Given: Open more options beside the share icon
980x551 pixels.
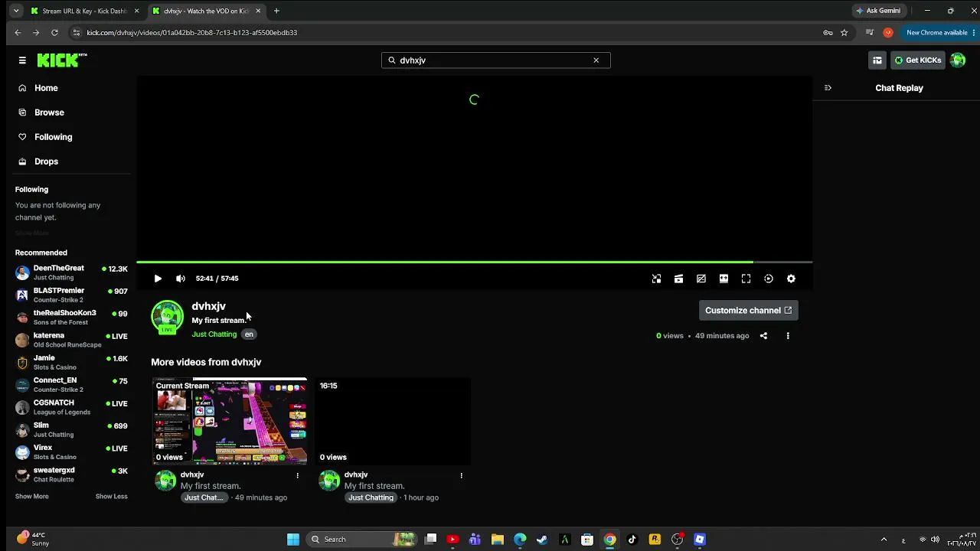Looking at the screenshot, I should (788, 336).
